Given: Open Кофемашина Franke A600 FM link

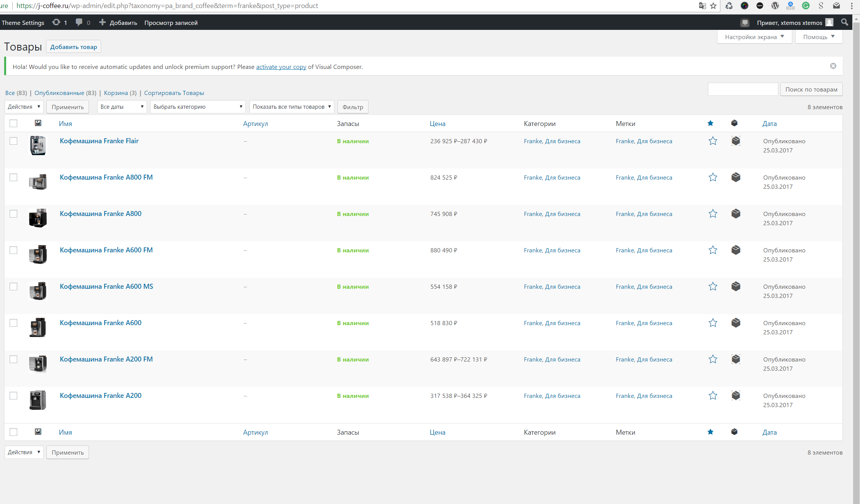Looking at the screenshot, I should point(106,250).
